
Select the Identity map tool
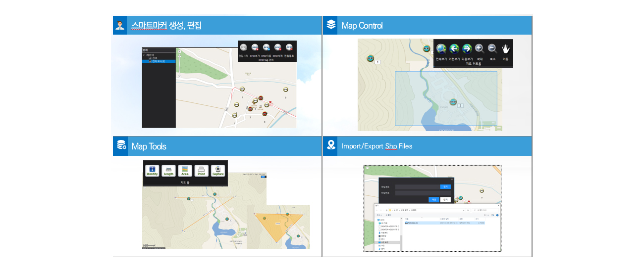[x=152, y=171]
